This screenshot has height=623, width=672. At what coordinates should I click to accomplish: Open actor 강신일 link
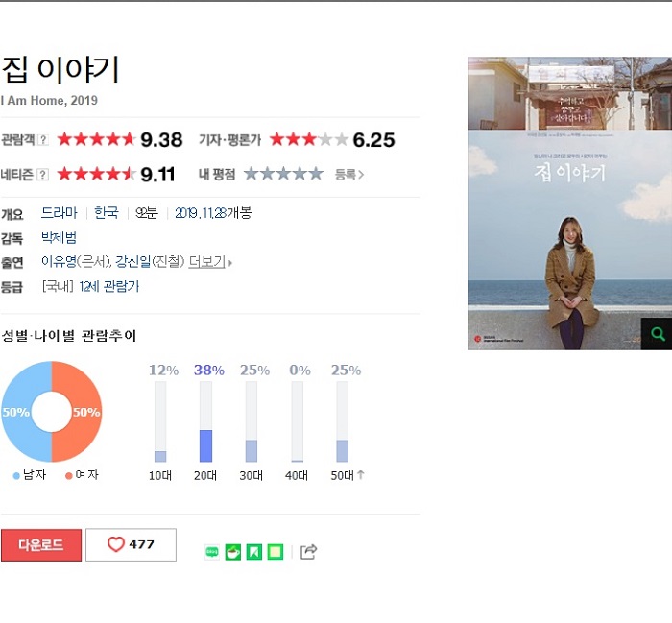(132, 261)
